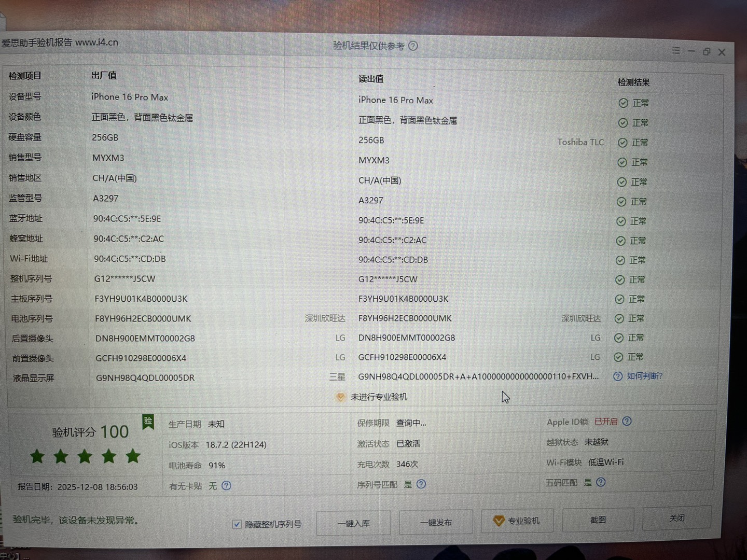Open the 如何判断? link for display
The width and height of the screenshot is (747, 560).
pos(644,376)
